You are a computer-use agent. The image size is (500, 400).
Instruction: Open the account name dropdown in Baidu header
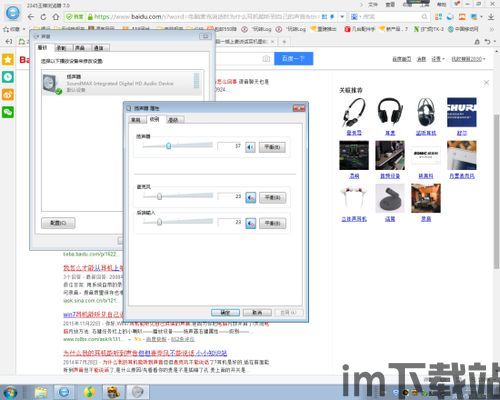point(468,59)
